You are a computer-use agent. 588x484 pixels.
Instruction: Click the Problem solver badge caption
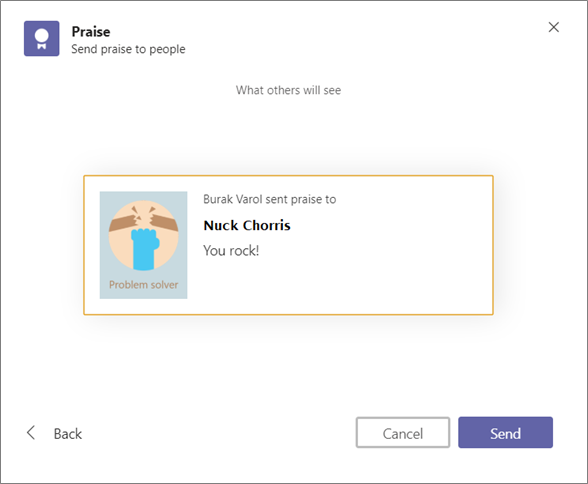143,285
